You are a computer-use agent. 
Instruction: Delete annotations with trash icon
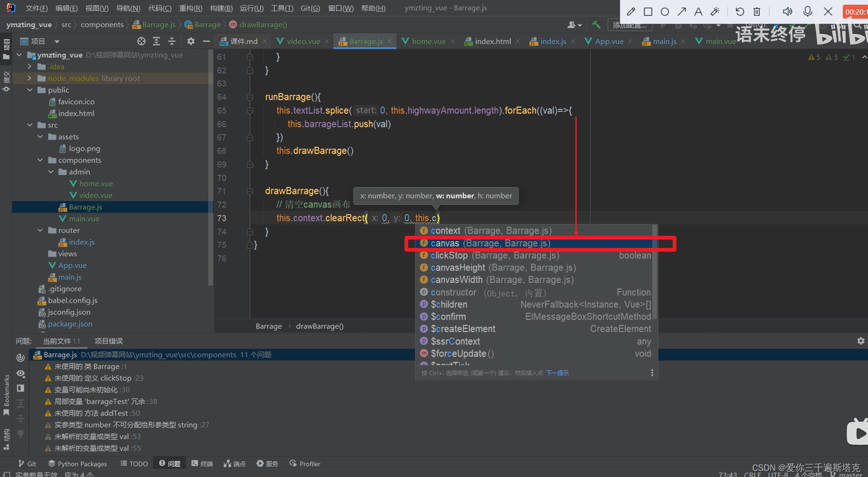pyautogui.click(x=757, y=11)
